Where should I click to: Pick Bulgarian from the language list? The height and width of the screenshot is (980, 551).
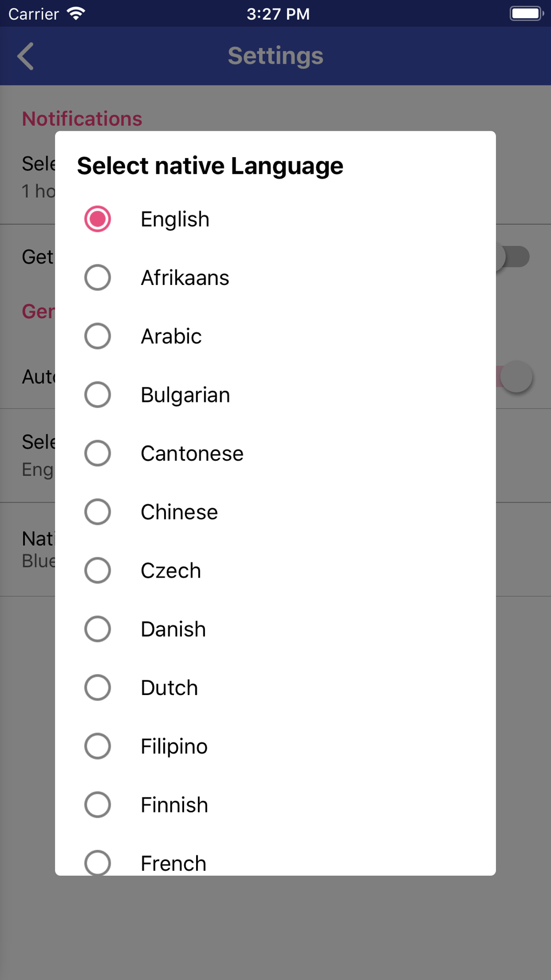coord(98,395)
